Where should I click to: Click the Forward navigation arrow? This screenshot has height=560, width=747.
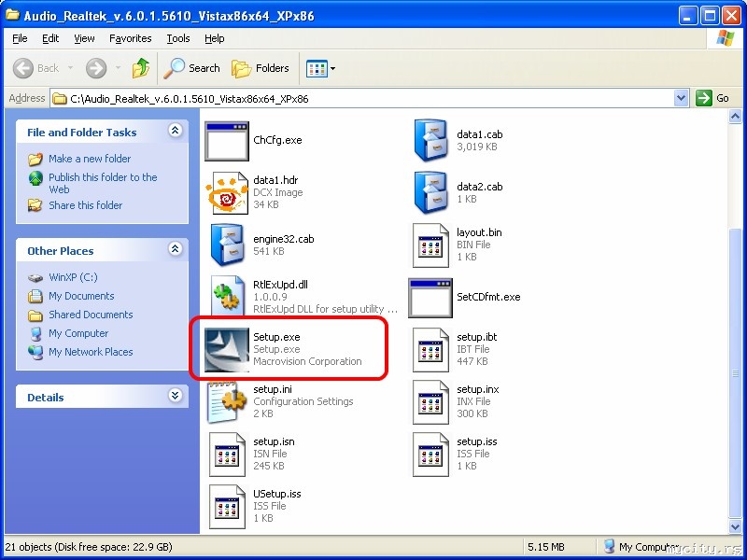point(96,68)
